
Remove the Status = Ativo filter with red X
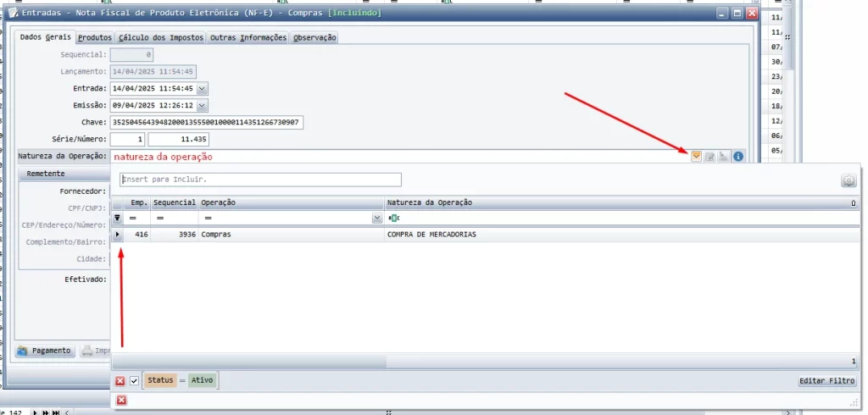[120, 380]
